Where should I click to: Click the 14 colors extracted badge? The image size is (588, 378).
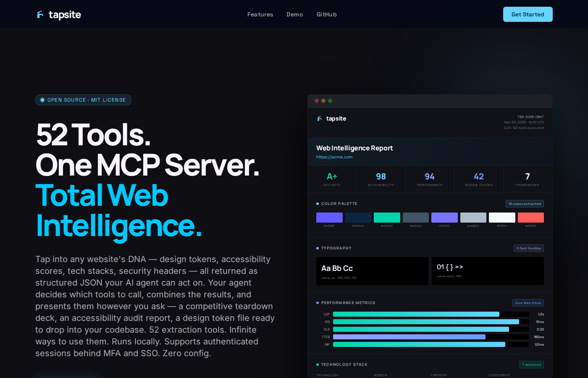click(525, 204)
